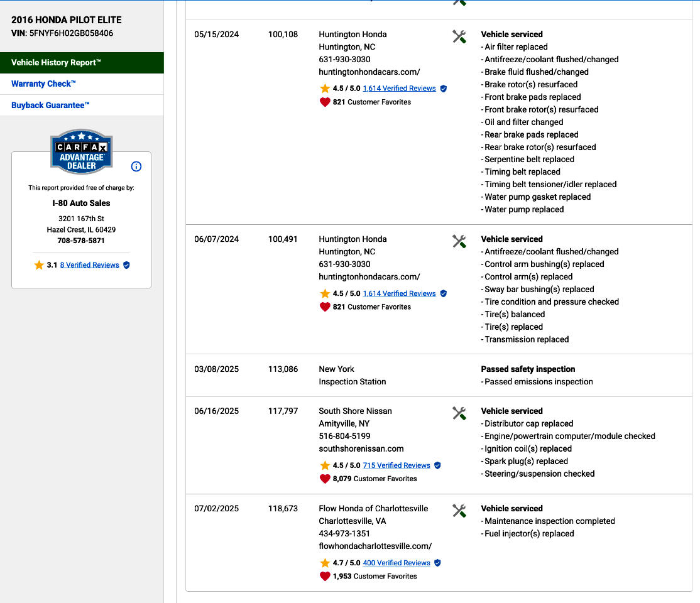
Task: Click the wrench icon for Flow Honda service
Action: [x=459, y=511]
